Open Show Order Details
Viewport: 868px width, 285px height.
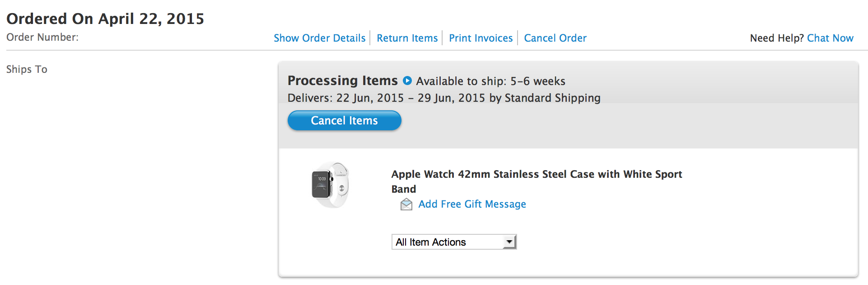pos(319,38)
